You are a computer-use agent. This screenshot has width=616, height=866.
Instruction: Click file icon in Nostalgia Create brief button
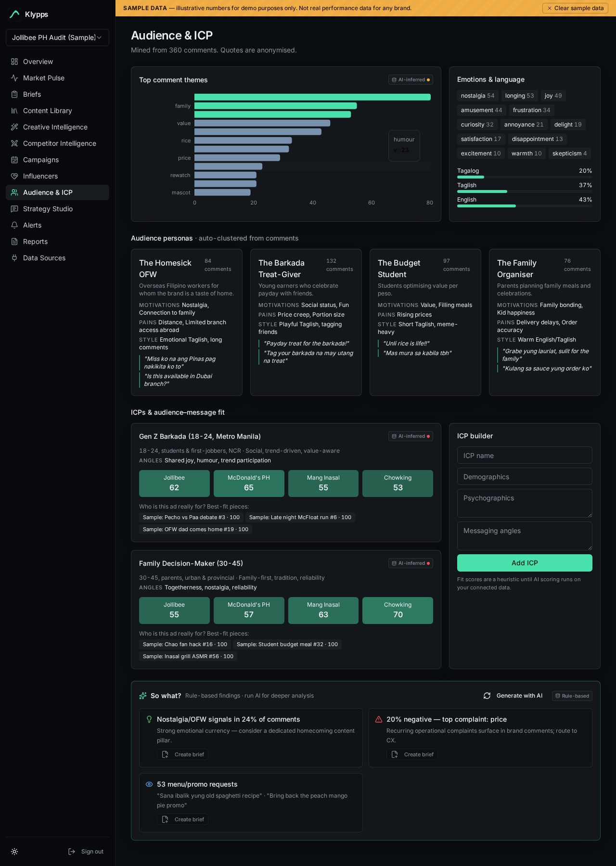click(x=165, y=754)
